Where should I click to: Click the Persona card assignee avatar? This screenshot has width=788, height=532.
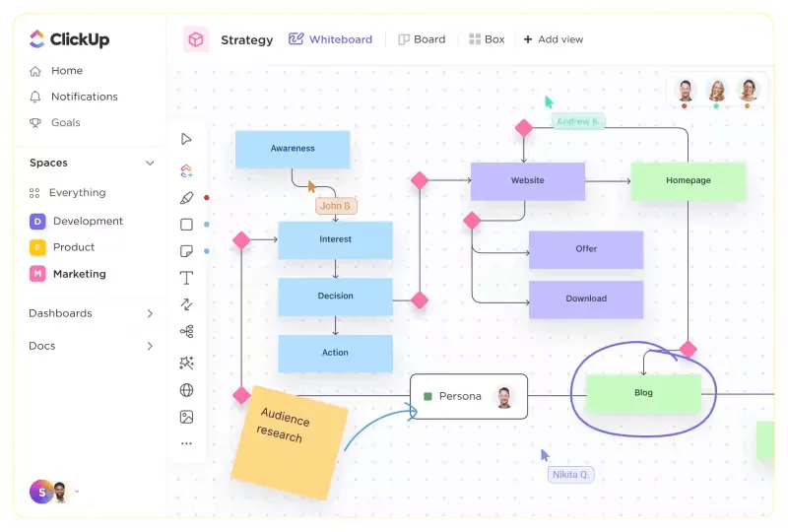[x=504, y=397]
